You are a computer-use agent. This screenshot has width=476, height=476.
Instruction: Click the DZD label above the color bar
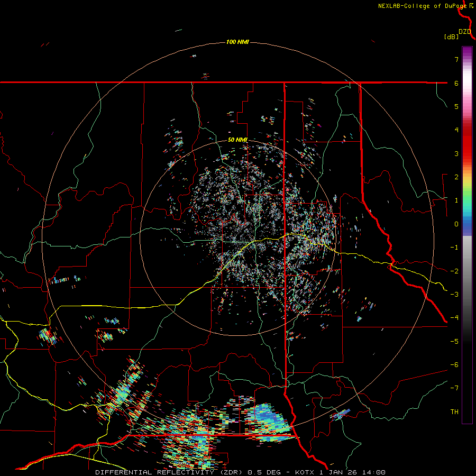(465, 32)
